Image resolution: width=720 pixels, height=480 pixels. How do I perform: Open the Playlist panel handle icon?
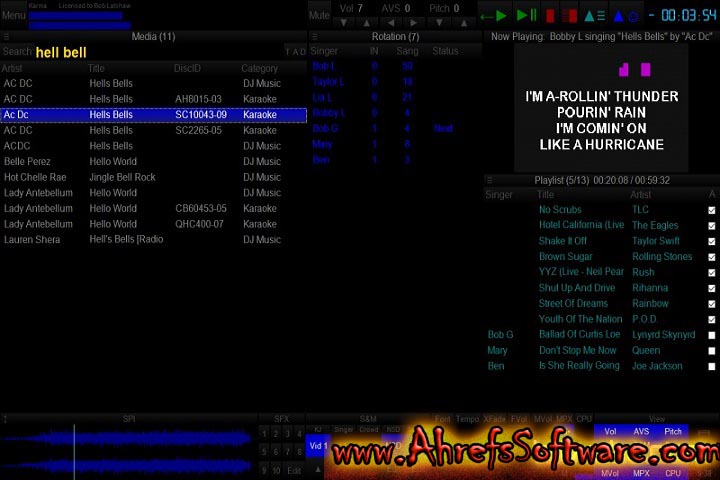[489, 180]
